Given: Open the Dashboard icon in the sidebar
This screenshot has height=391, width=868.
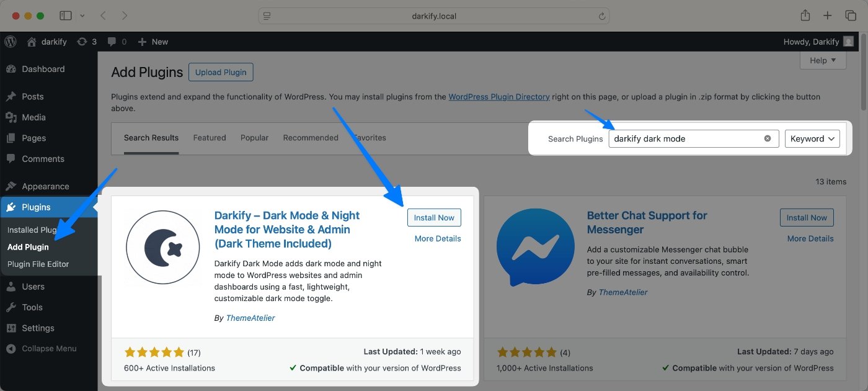Looking at the screenshot, I should tap(12, 69).
